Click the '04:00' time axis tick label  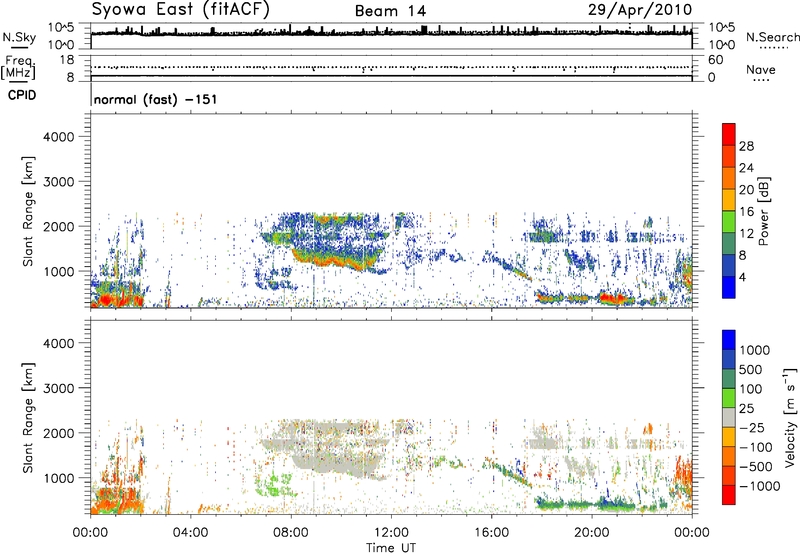tap(190, 533)
